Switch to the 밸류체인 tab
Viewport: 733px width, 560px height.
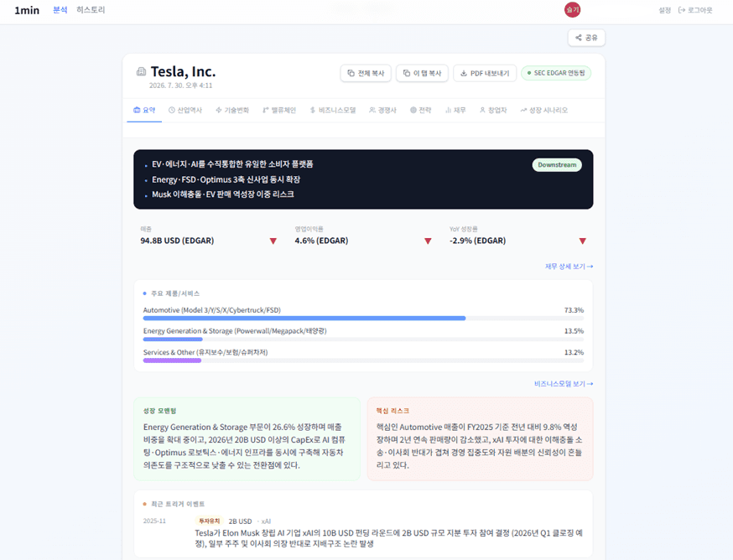279,111
